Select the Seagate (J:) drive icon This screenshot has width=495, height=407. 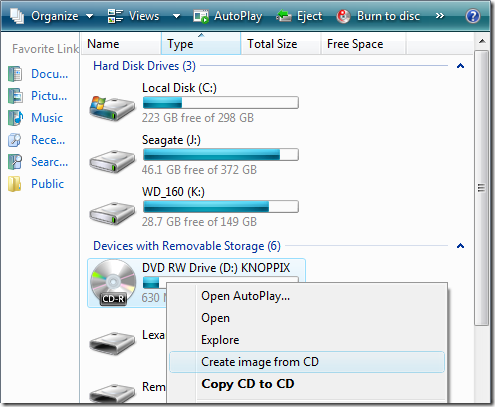coord(112,161)
